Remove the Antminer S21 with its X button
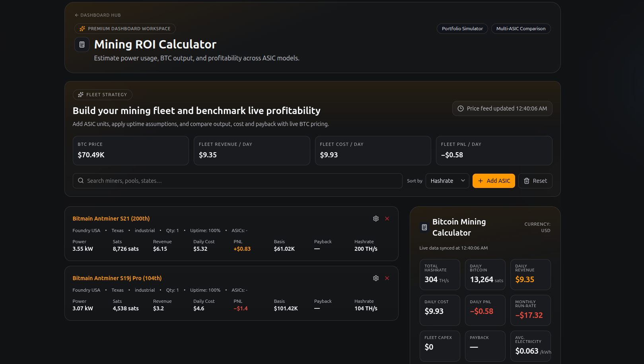This screenshot has width=644, height=364. (387, 218)
